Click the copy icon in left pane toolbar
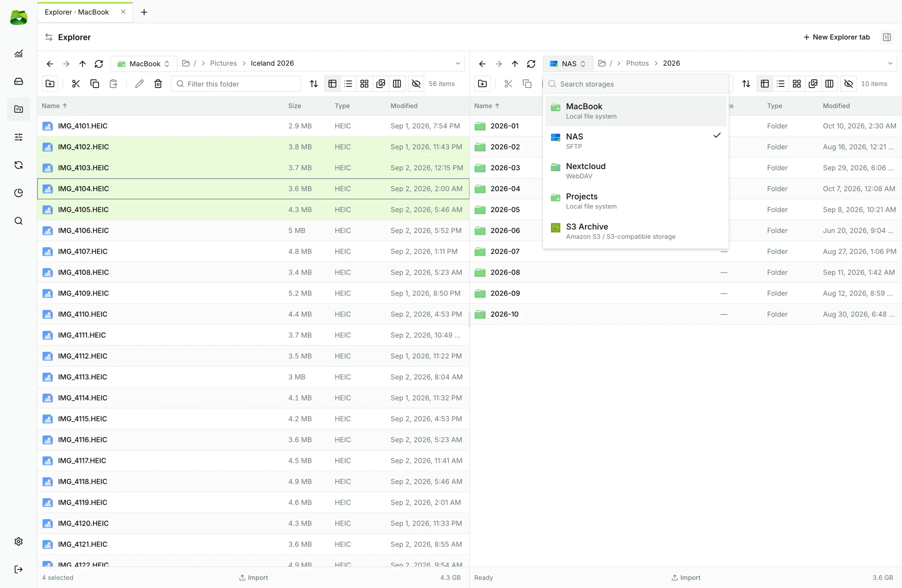Image resolution: width=902 pixels, height=588 pixels. point(95,84)
